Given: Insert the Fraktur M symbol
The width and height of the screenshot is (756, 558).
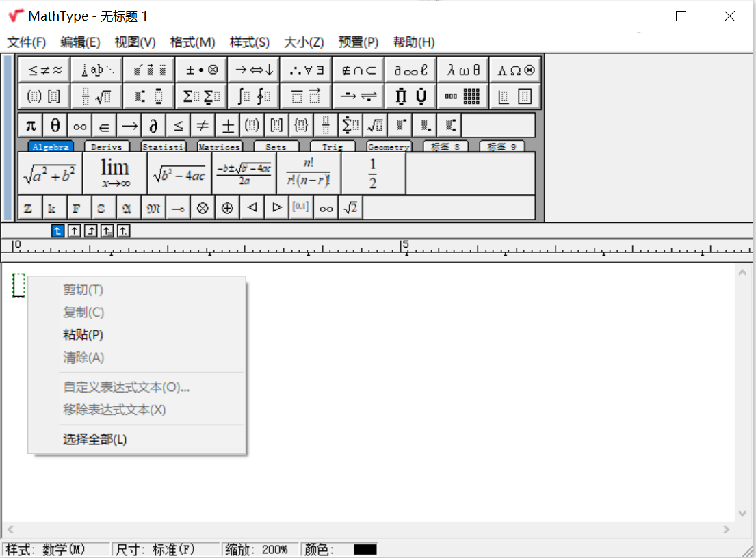Looking at the screenshot, I should point(153,208).
